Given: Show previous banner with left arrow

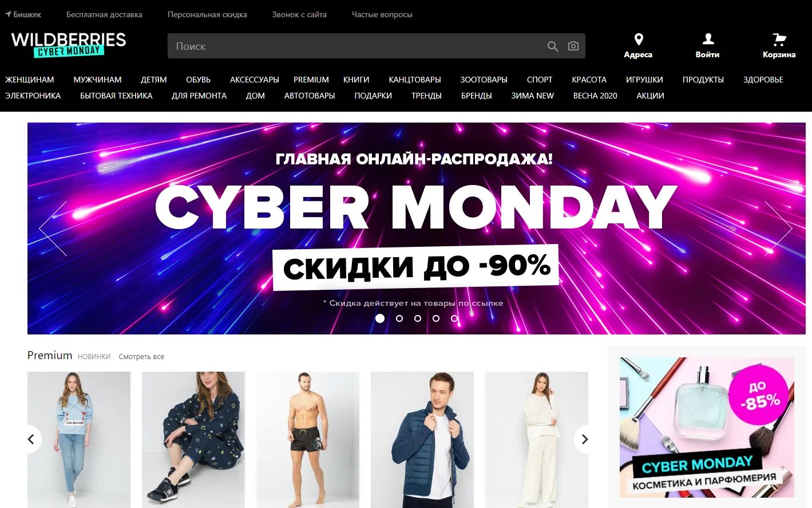Looking at the screenshot, I should [53, 229].
